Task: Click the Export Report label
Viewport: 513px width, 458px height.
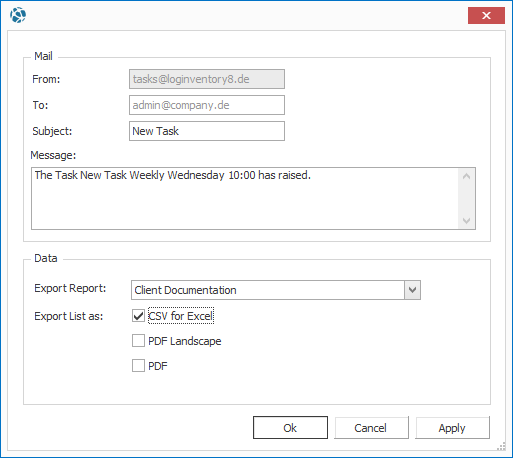Action: coord(70,288)
